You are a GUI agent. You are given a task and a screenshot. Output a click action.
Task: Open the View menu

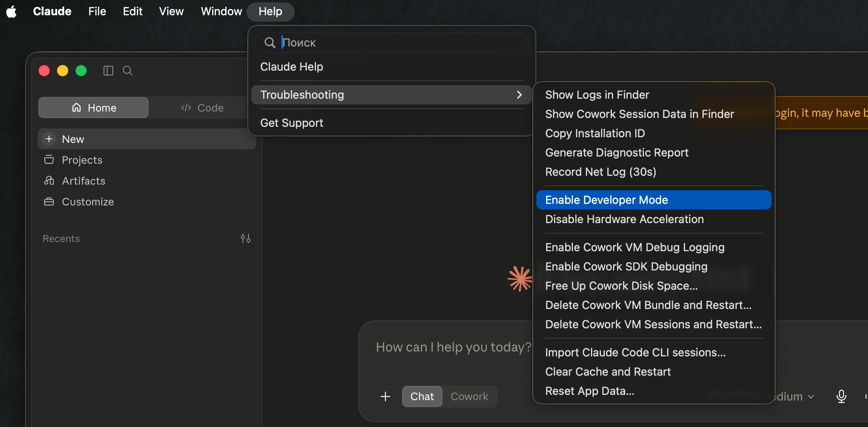tap(171, 11)
